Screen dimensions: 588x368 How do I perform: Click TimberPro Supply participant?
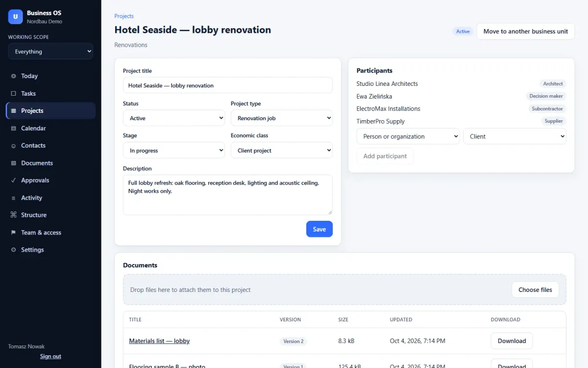381,121
